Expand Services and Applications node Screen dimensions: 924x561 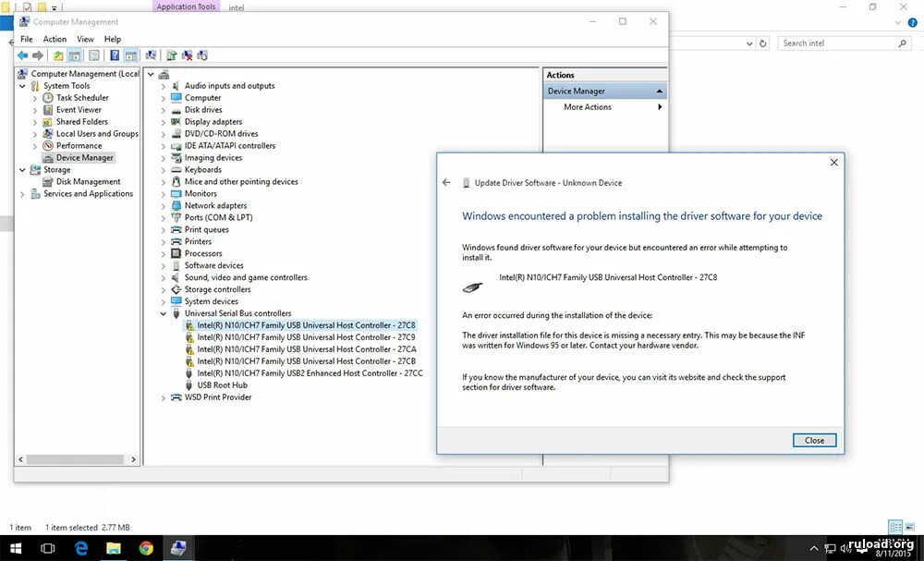click(22, 194)
